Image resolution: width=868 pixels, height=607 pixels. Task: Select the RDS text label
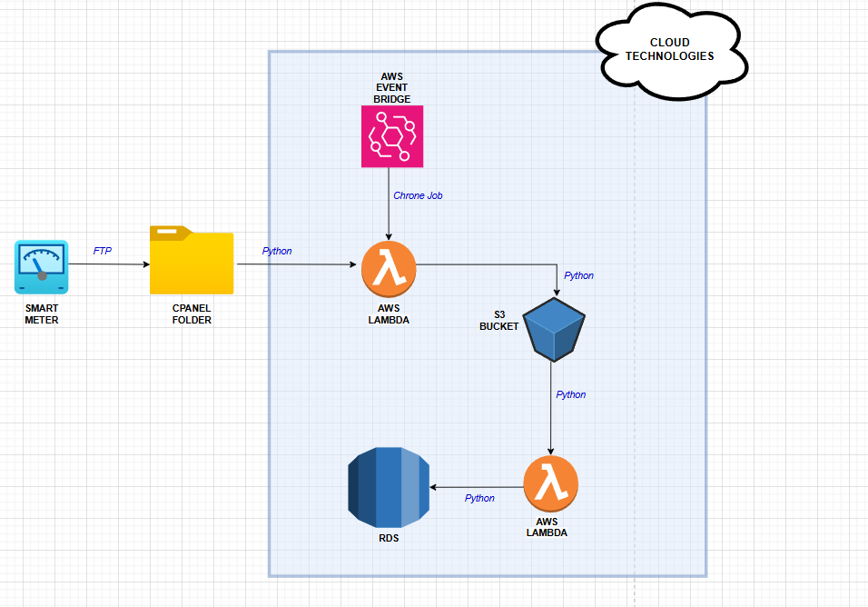[389, 537]
